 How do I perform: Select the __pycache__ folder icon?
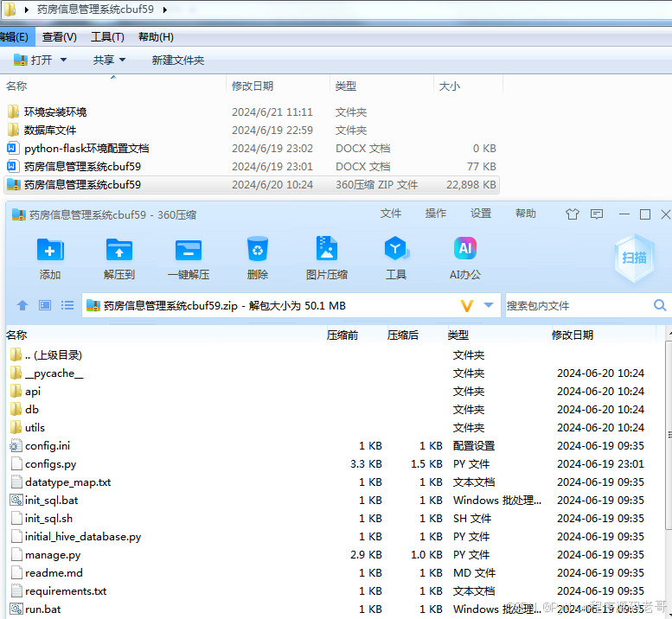coord(16,373)
